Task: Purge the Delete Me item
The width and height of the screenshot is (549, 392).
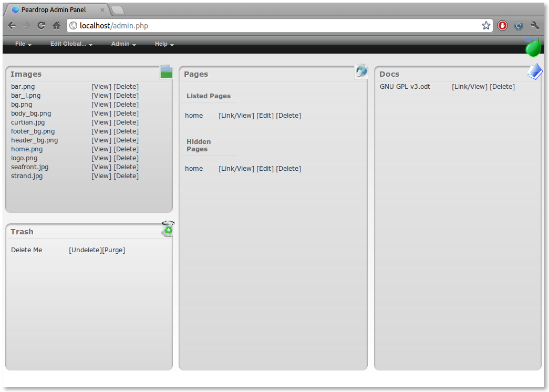Action: (114, 250)
